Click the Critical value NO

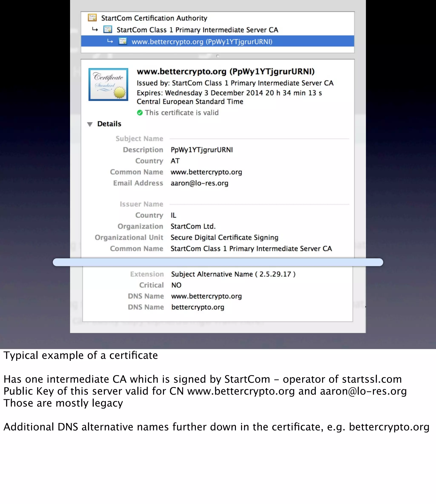click(x=176, y=285)
